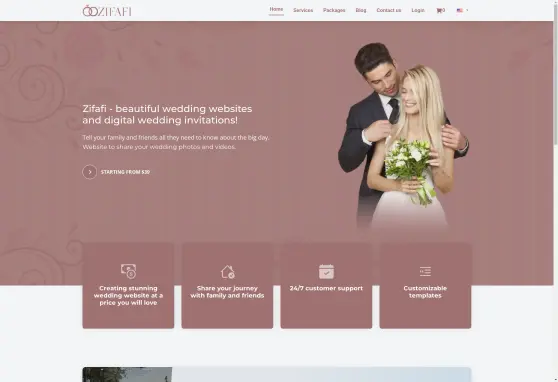This screenshot has width=558, height=382.
Task: Click the circled arrow icon
Action: click(90, 172)
